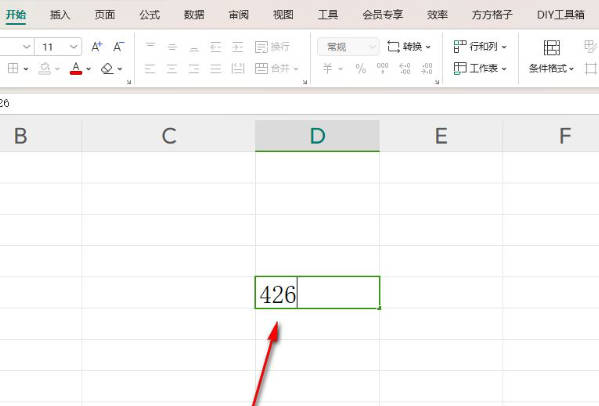Expand the font color dropdown arrow

[89, 69]
